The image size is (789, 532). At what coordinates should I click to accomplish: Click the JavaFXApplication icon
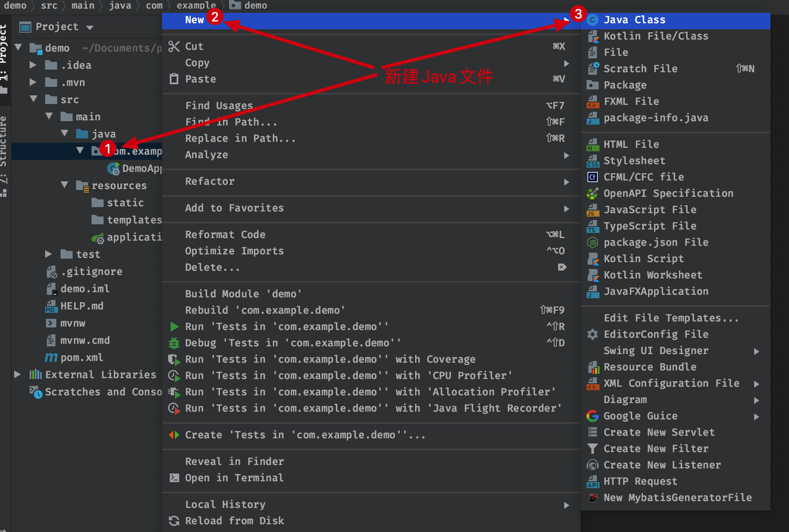coord(593,291)
